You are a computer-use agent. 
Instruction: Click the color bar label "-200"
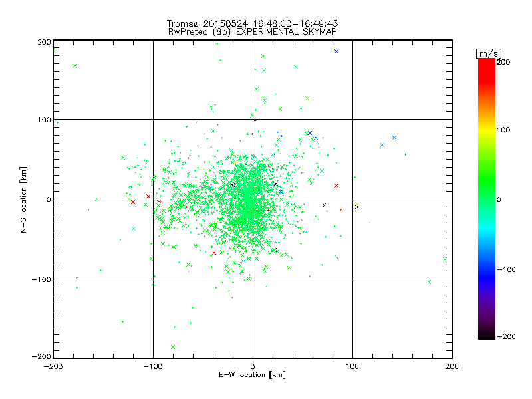coord(506,336)
